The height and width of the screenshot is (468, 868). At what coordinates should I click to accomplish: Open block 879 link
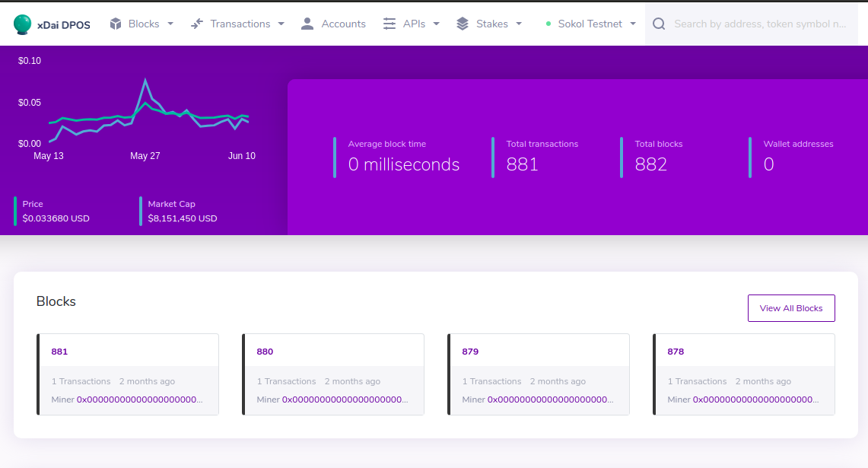[470, 351]
